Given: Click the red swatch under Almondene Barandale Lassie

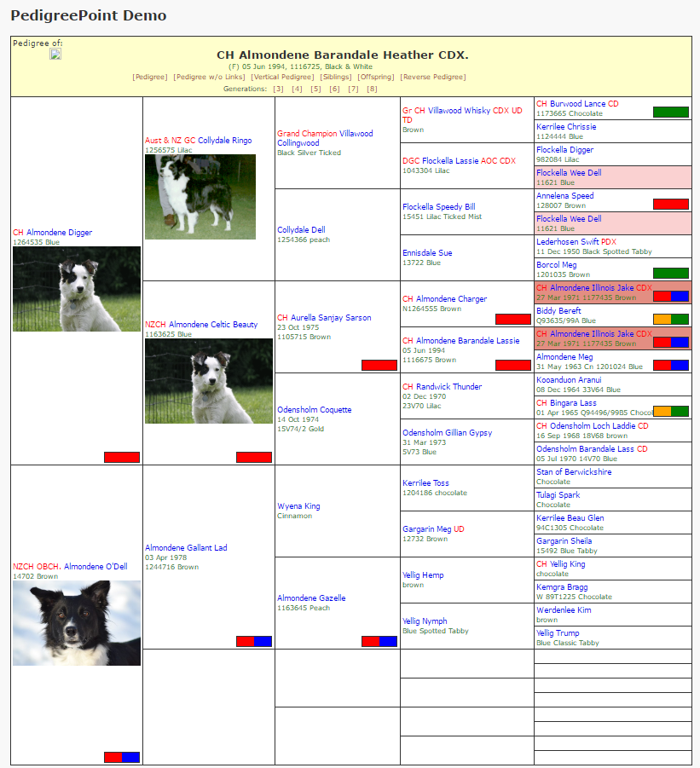Looking at the screenshot, I should point(513,366).
